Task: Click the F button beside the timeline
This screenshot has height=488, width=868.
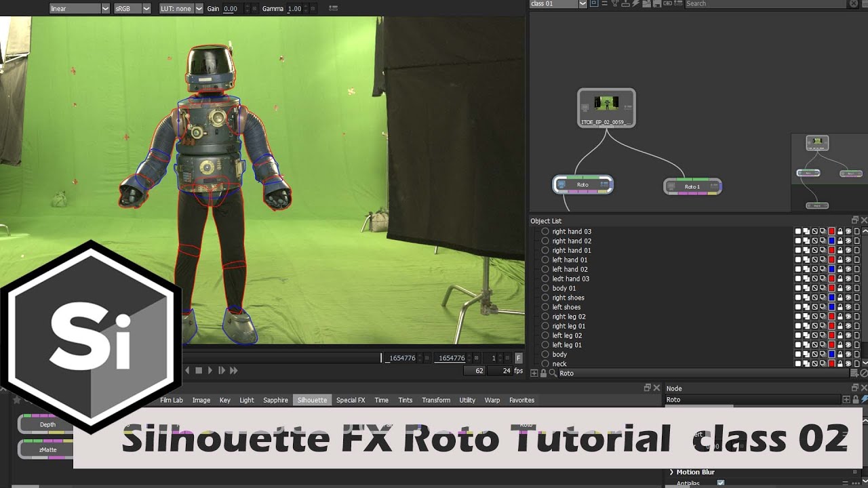Action: point(519,358)
